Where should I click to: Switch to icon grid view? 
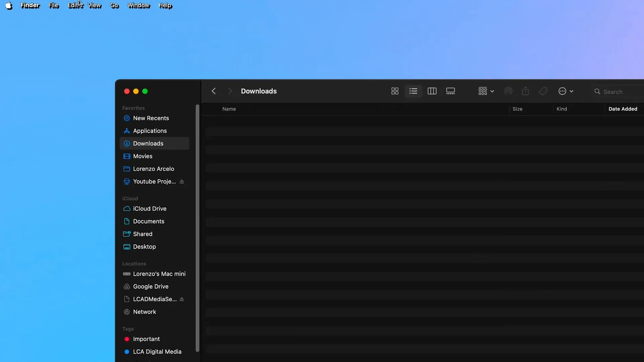395,91
